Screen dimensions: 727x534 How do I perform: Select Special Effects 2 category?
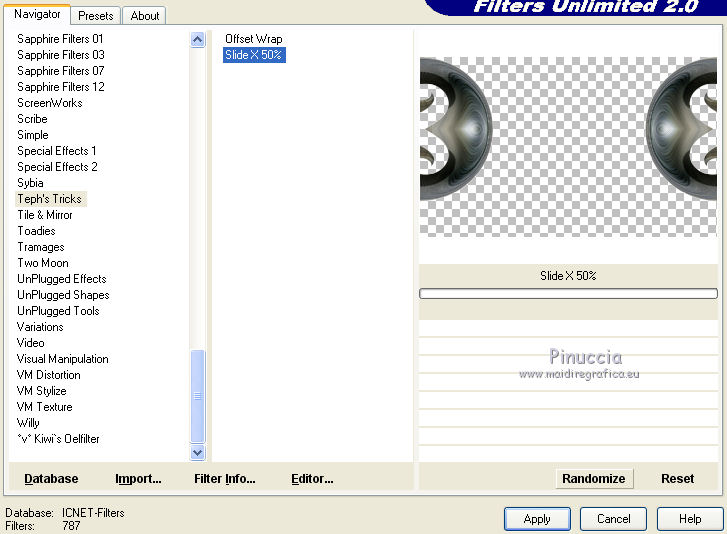coord(57,167)
